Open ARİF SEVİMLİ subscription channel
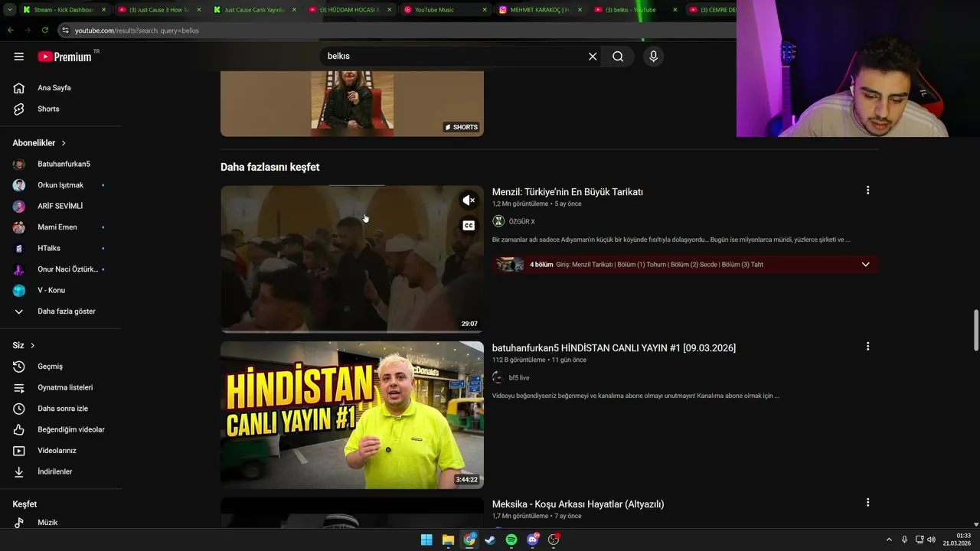 [x=60, y=207]
